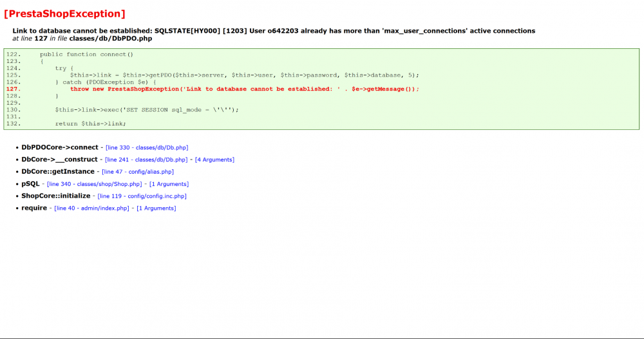Viewport: 644px width, 339px height.
Task: Open the line 330 classes/db/Db.php link
Action: (147, 148)
